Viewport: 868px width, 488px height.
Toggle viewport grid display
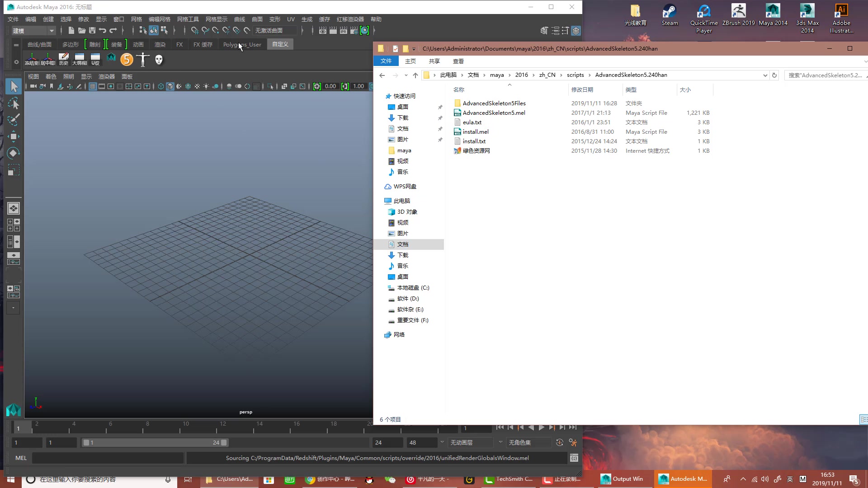pos(92,86)
